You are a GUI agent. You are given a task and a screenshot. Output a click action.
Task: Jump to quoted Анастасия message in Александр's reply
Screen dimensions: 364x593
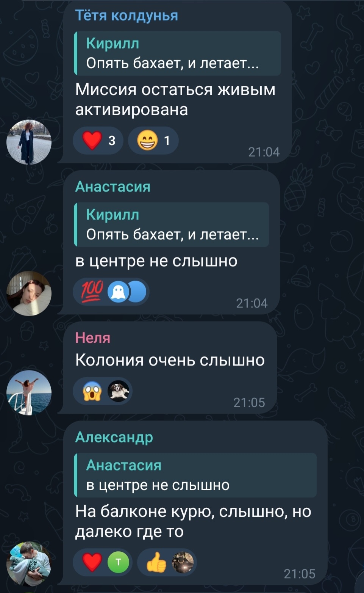tap(195, 475)
